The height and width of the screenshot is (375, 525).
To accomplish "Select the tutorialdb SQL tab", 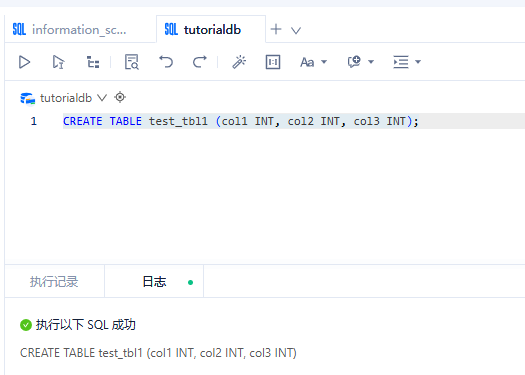I will 211,29.
